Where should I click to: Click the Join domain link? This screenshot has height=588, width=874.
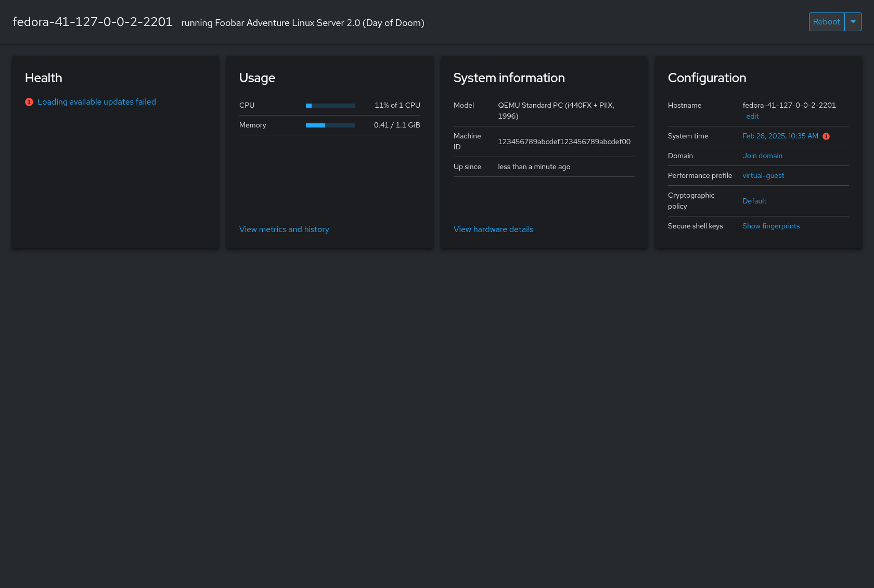pyautogui.click(x=763, y=156)
